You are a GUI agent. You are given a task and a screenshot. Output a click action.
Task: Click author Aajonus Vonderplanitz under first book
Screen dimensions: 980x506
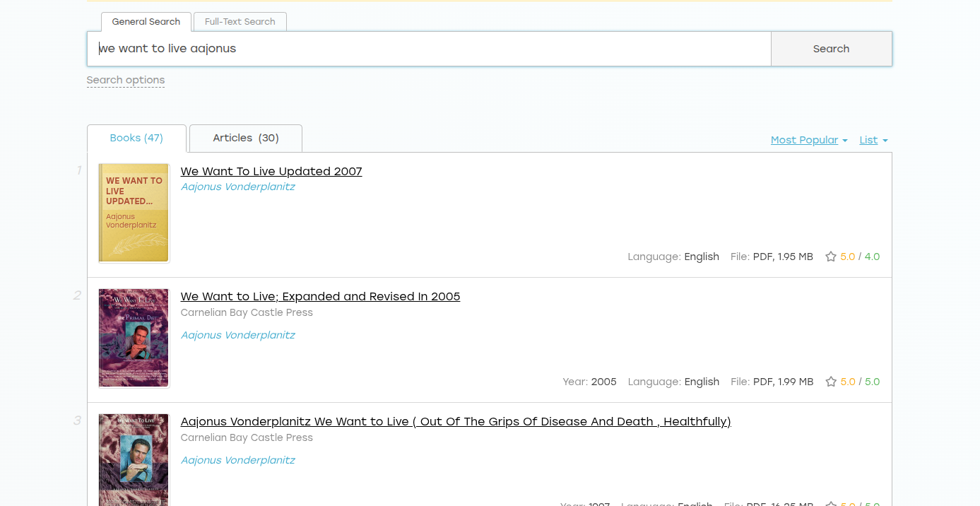(238, 187)
